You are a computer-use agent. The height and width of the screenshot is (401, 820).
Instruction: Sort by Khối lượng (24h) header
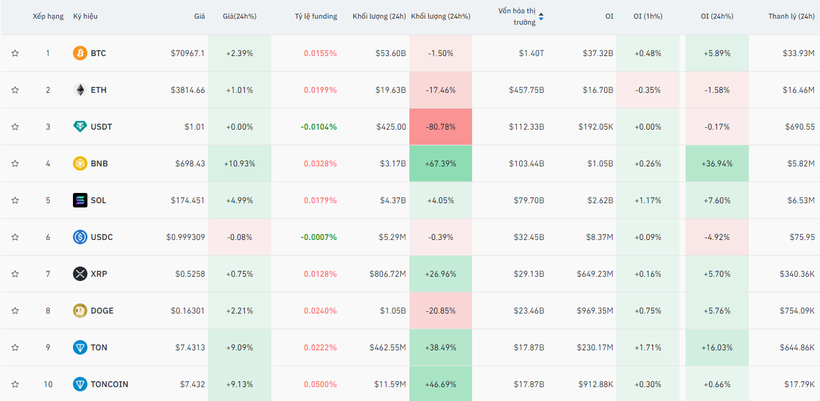379,17
